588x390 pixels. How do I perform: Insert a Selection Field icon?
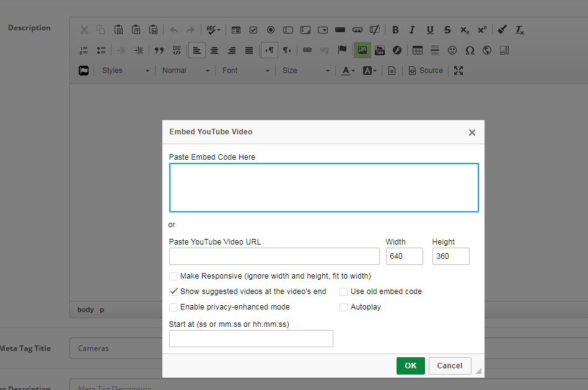(x=323, y=30)
